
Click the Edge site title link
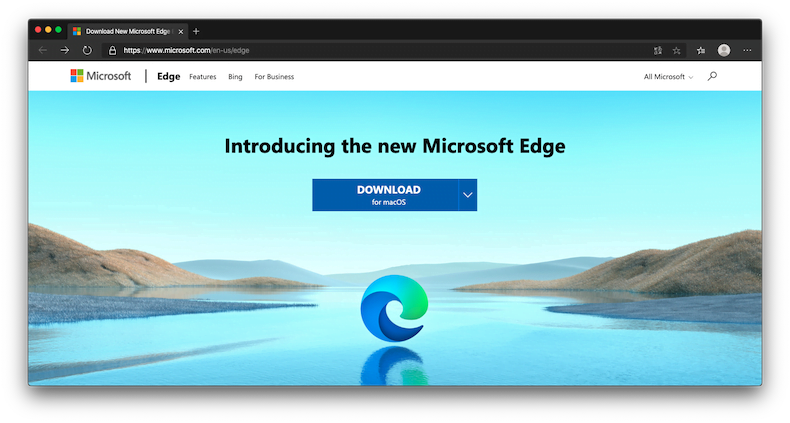click(x=169, y=76)
